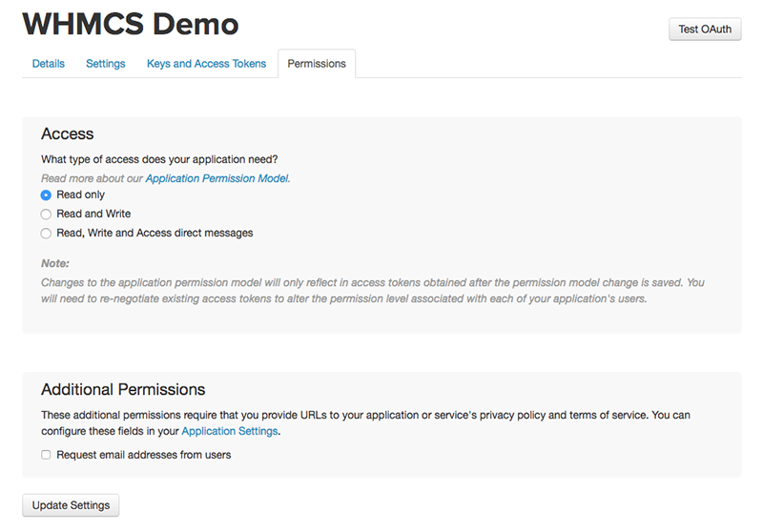Open the Application Permission Model link
This screenshot has height=532, width=763.
[217, 178]
